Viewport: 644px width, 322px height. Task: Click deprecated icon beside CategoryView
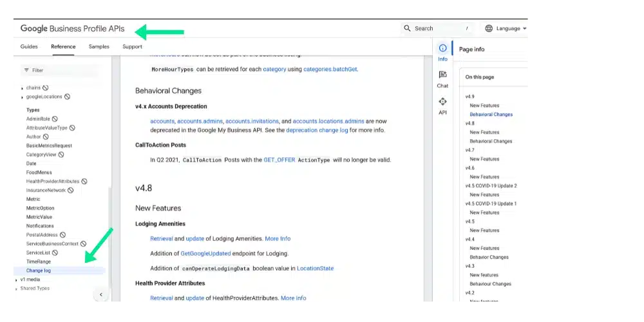click(61, 155)
